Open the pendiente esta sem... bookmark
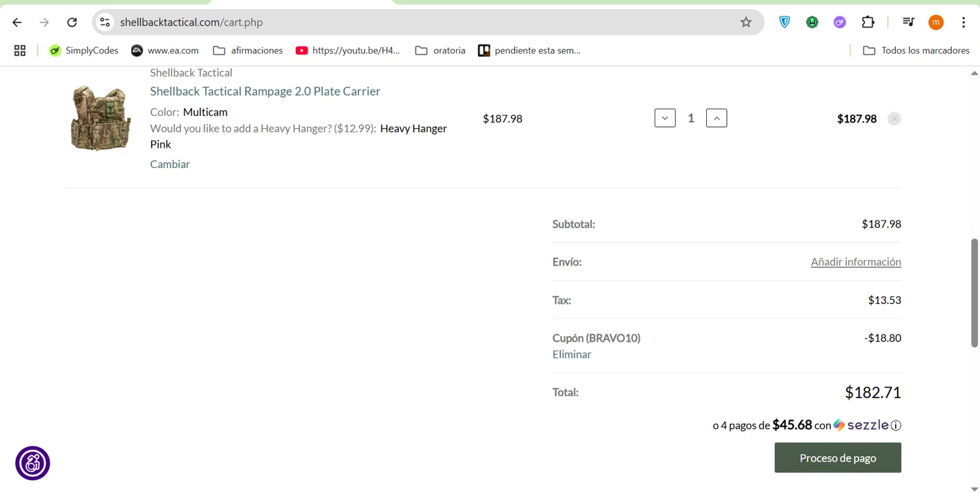This screenshot has height=493, width=980. (529, 50)
